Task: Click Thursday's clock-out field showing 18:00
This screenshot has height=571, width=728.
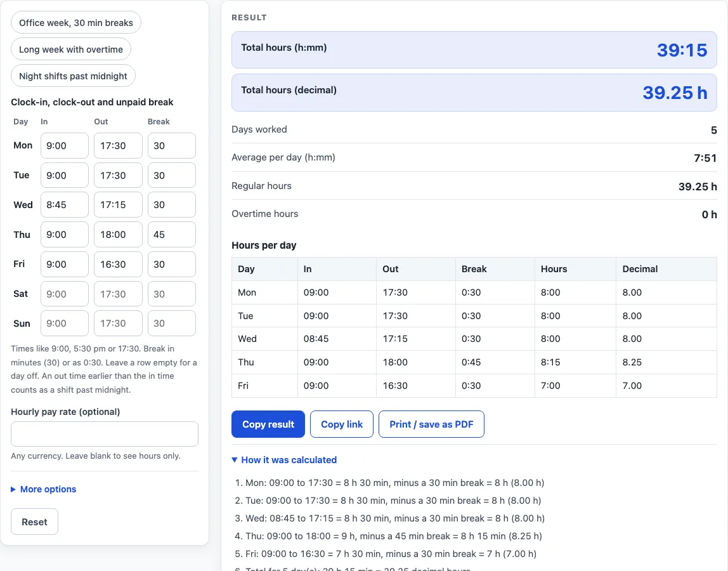Action: 118,234
